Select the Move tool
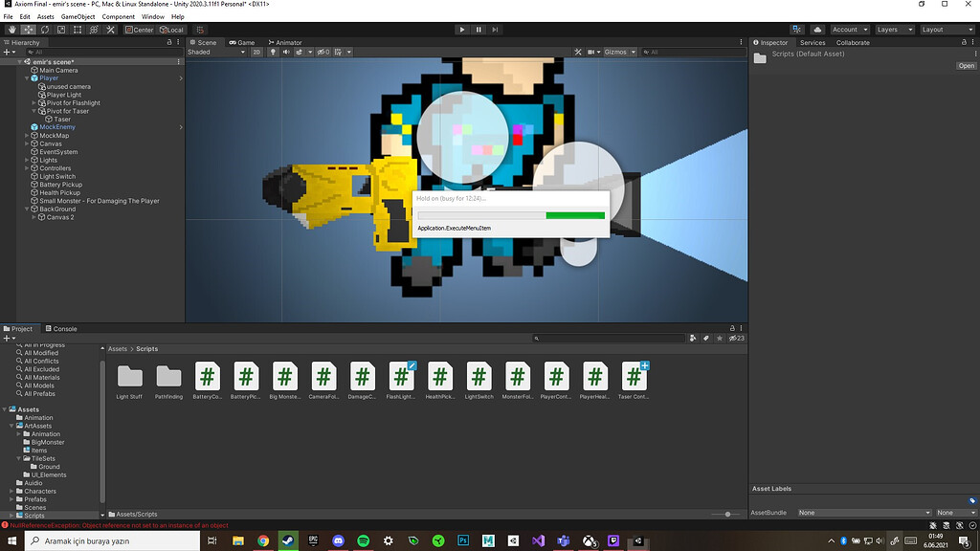 pos(27,30)
